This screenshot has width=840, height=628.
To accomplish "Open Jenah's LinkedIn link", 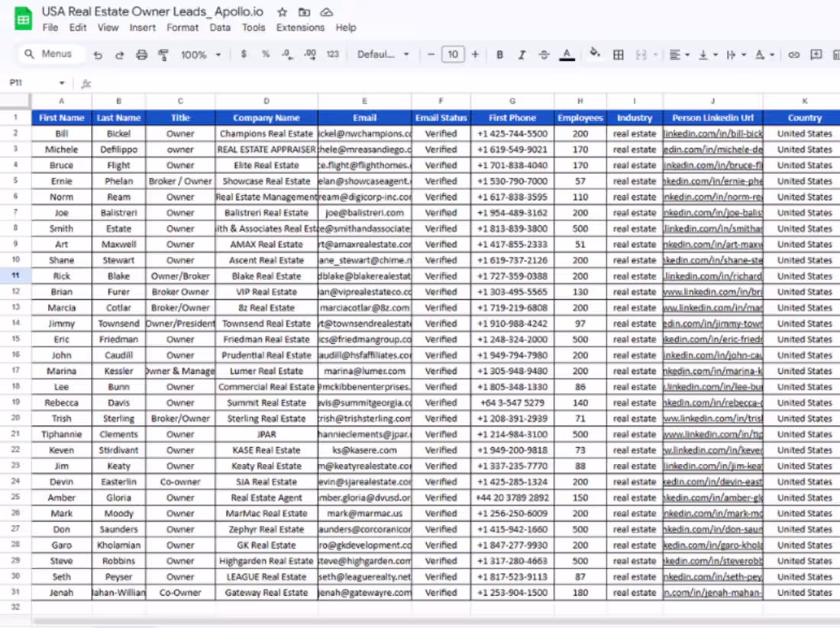I will 713,593.
